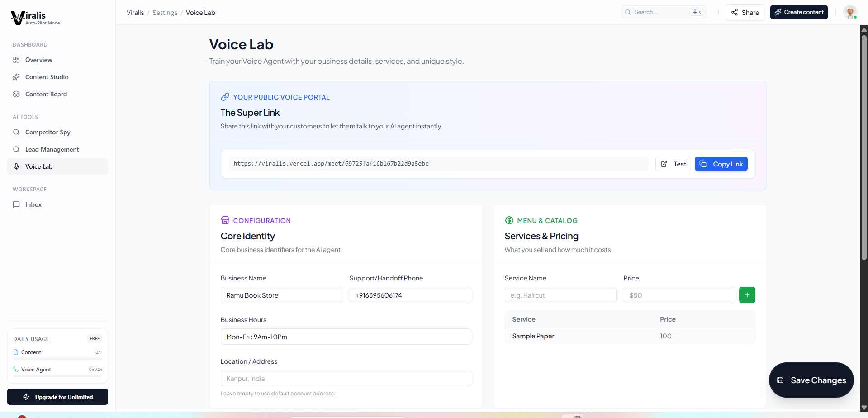The width and height of the screenshot is (868, 418).
Task: Open Content Studio sparkle icon
Action: coord(16,77)
